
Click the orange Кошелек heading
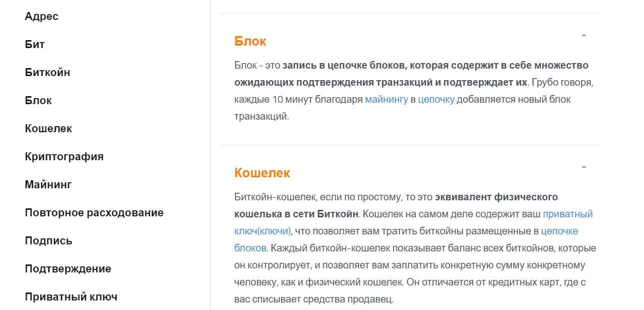262,173
